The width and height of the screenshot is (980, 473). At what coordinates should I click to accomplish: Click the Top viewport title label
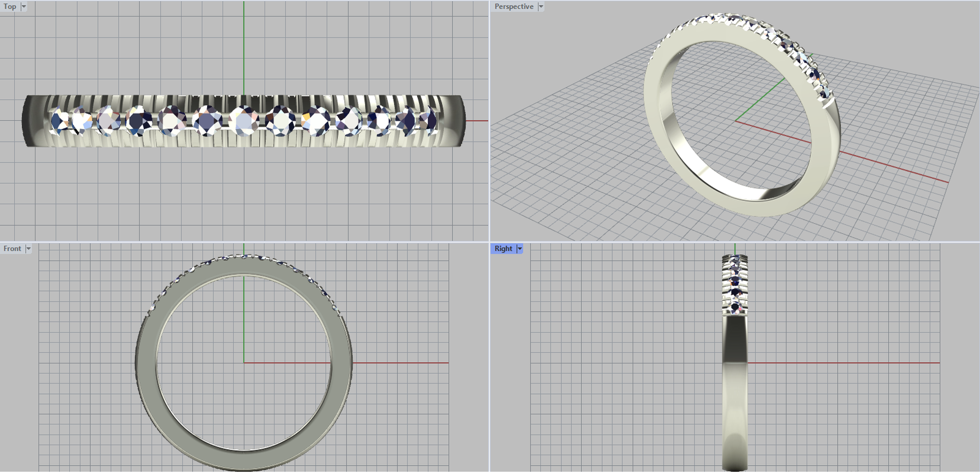click(x=10, y=7)
